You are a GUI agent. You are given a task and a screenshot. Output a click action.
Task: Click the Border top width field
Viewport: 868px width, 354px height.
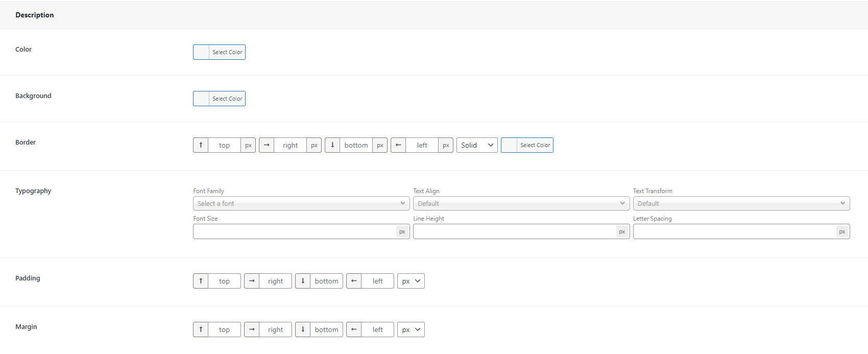224,145
